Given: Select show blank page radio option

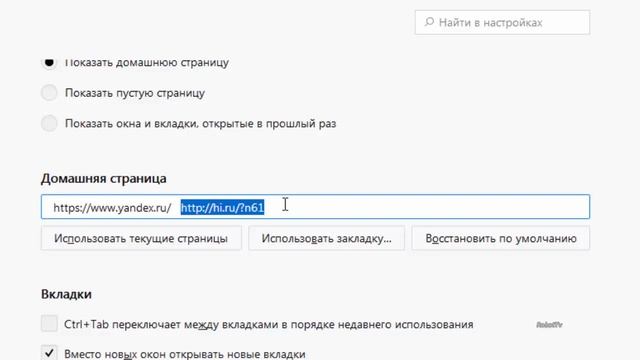Looking at the screenshot, I should click(x=49, y=93).
